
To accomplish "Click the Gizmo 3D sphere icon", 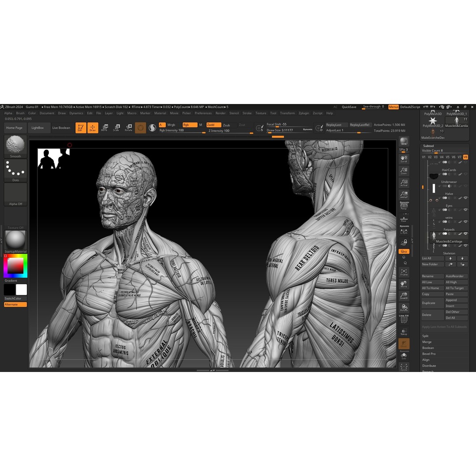I will 140,128.
